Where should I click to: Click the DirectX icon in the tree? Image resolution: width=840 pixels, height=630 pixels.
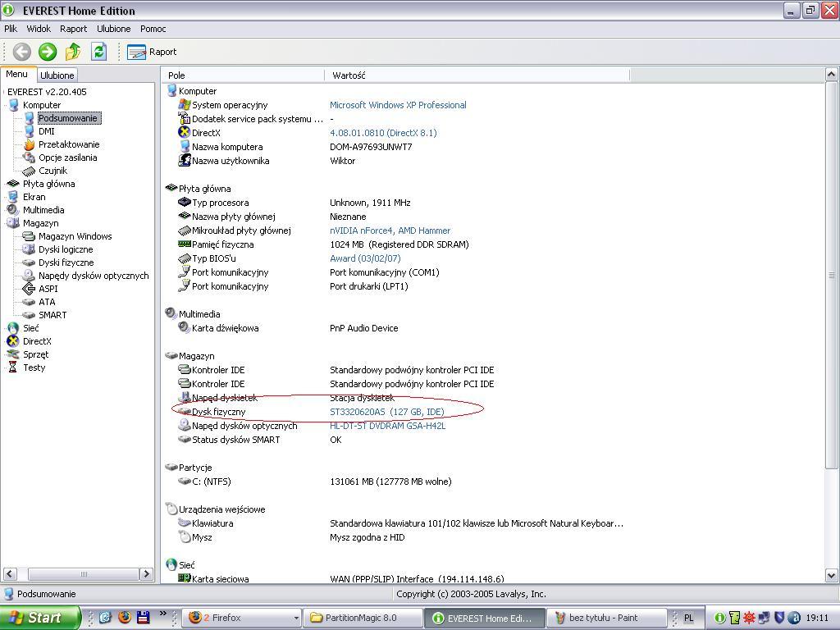point(13,341)
